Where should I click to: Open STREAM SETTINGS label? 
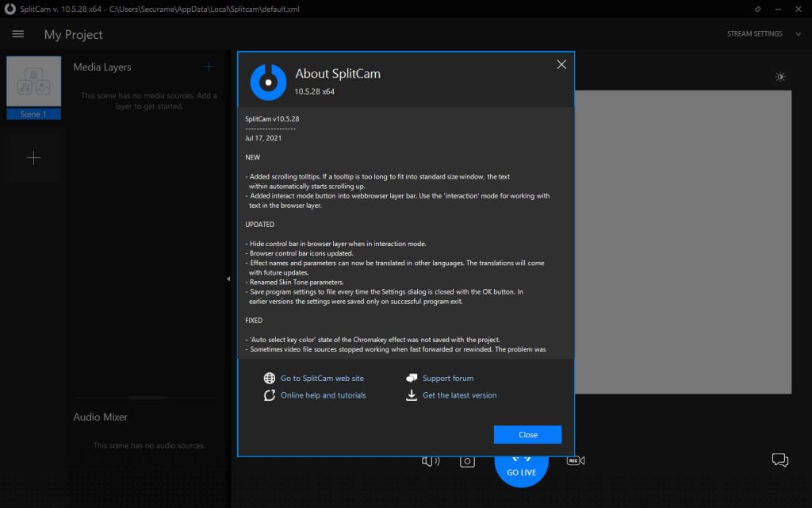pos(755,33)
